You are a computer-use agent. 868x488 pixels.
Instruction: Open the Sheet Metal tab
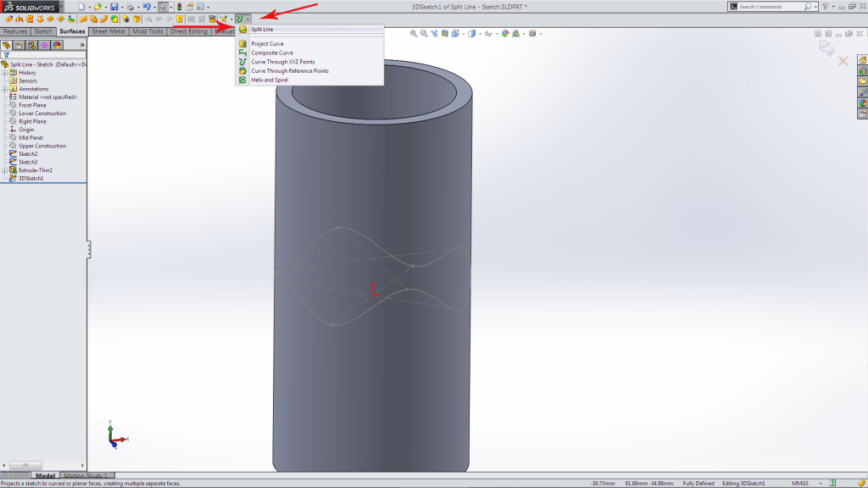point(108,31)
